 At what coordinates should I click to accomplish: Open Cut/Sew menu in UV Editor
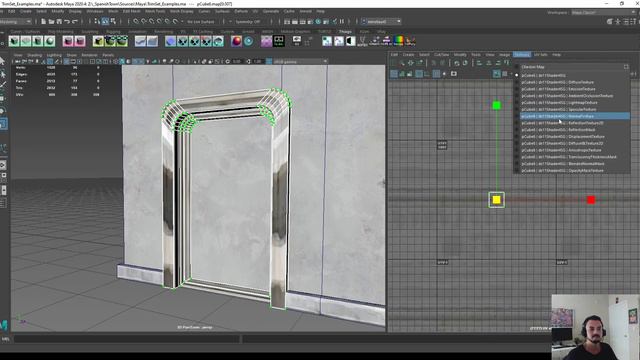point(442,55)
